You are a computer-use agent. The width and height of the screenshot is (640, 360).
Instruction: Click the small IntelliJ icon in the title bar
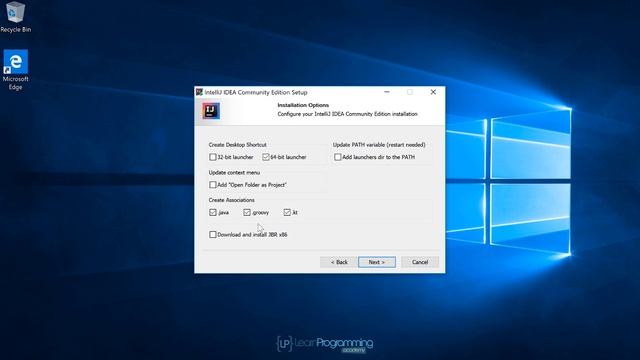[x=199, y=92]
